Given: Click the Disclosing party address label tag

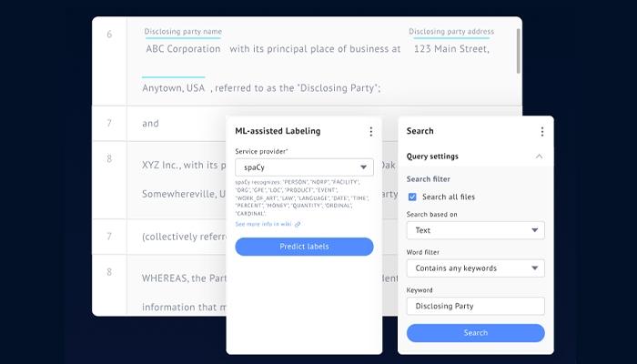Looking at the screenshot, I should (451, 32).
